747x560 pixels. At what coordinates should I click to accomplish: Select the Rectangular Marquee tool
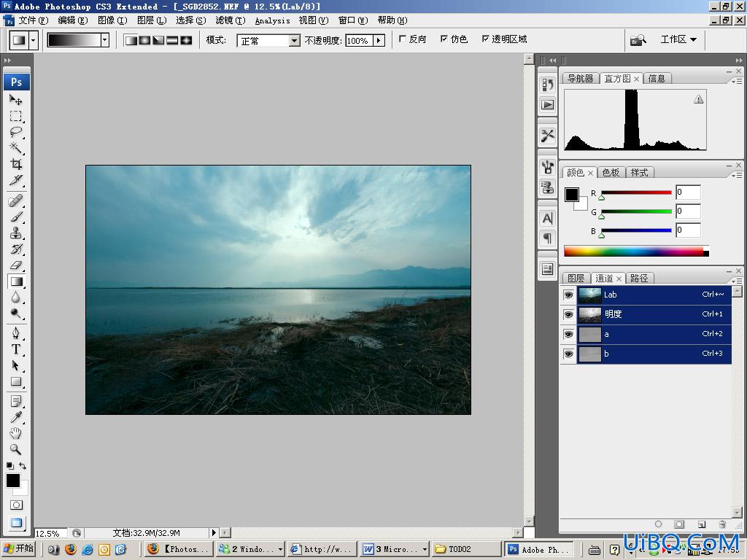16,116
